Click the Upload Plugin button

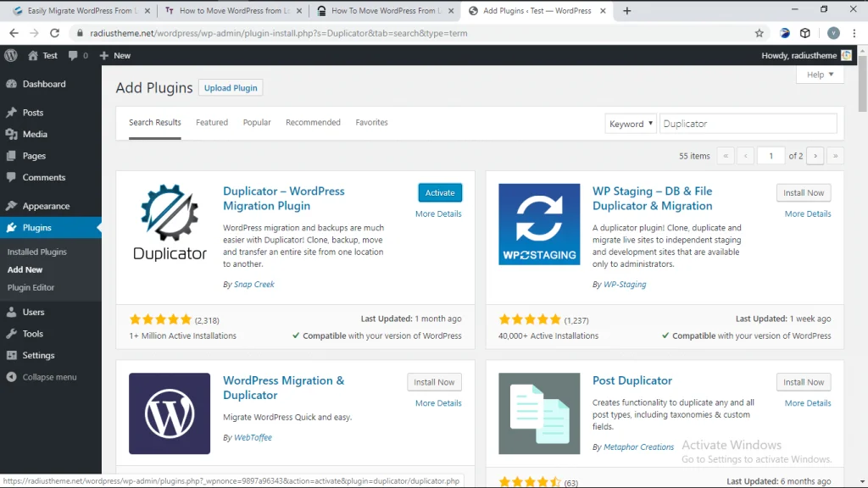231,88
